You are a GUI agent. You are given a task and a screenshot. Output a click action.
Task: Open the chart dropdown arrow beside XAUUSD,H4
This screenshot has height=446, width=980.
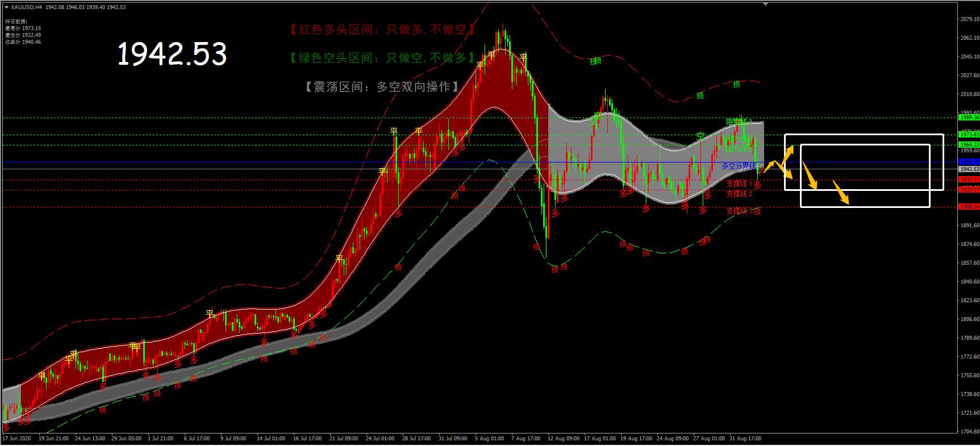point(6,7)
